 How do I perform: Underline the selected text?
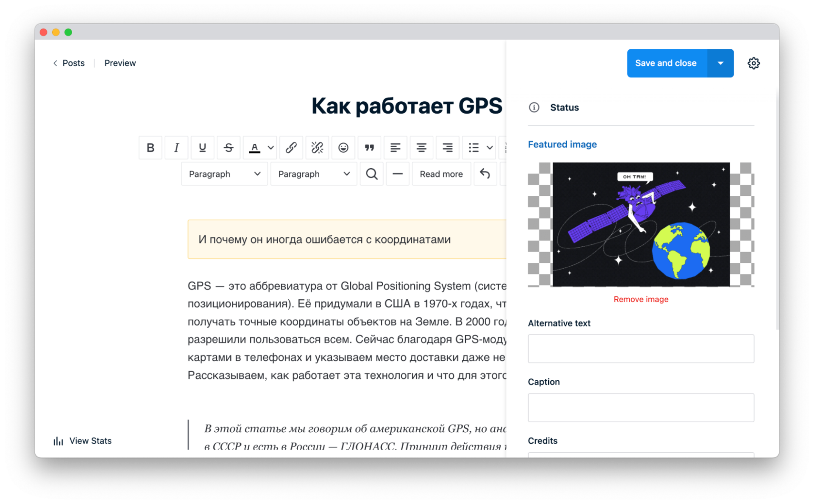pos(202,148)
